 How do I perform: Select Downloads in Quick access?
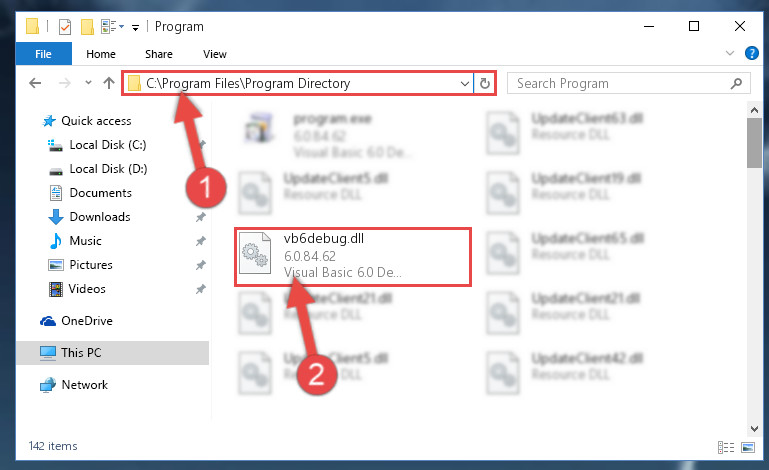pos(100,217)
